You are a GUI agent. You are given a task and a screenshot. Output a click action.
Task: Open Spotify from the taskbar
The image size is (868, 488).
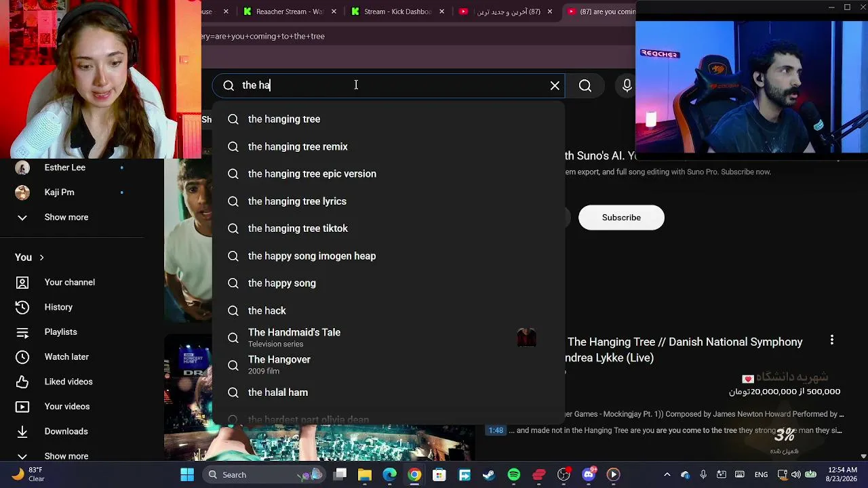(x=514, y=474)
